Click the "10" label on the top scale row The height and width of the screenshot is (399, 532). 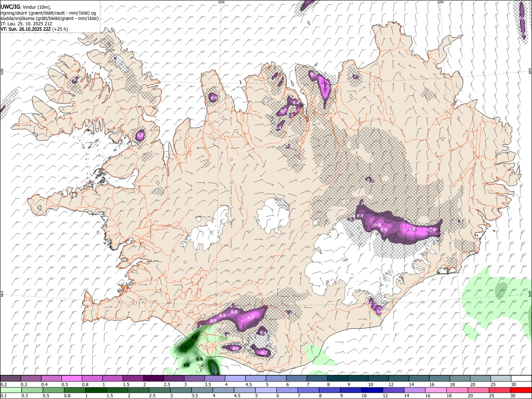tap(370, 384)
